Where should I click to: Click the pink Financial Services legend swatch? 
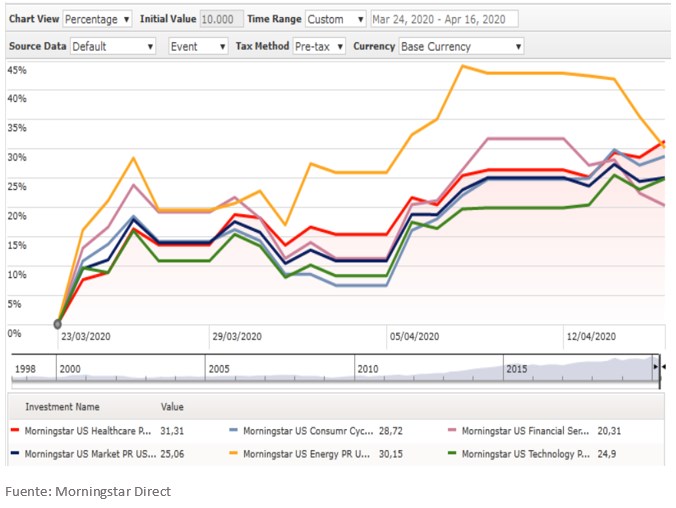[x=453, y=430]
